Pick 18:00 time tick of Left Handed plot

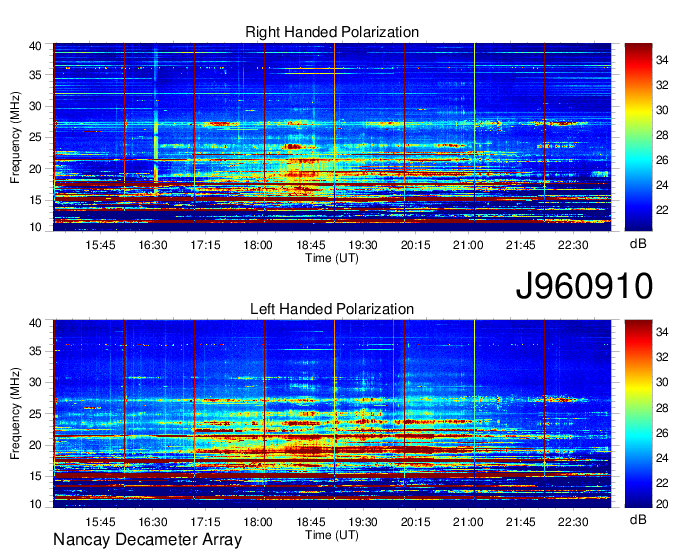click(x=258, y=522)
